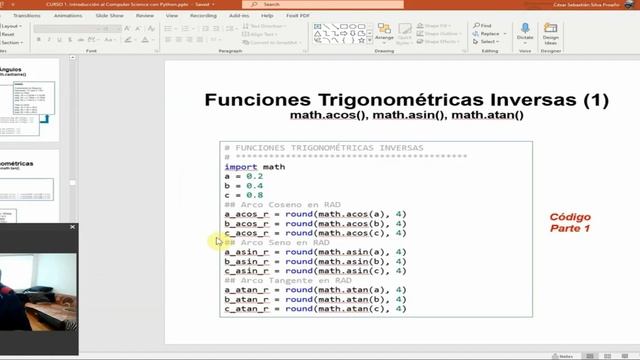640x360 pixels.
Task: Apply text highlight color pen
Action: 128,40
